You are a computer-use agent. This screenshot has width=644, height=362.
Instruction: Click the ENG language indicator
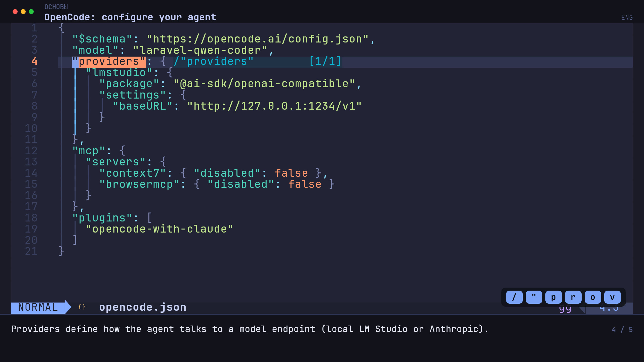(x=627, y=18)
